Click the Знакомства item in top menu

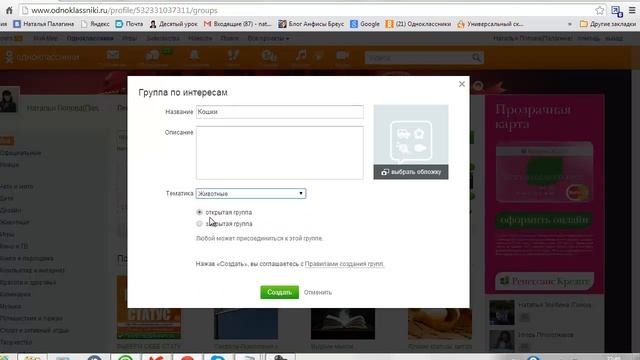[x=162, y=38]
